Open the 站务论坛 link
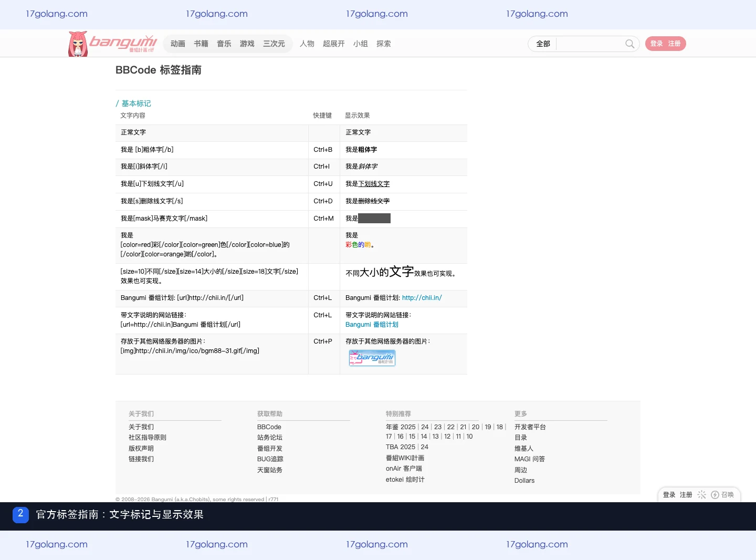Image resolution: width=756 pixels, height=560 pixels. (x=270, y=438)
